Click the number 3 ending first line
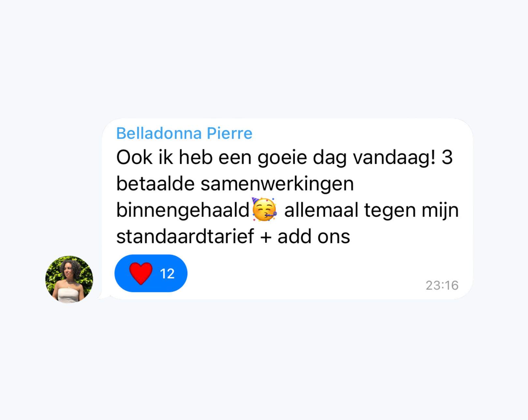 pos(447,158)
